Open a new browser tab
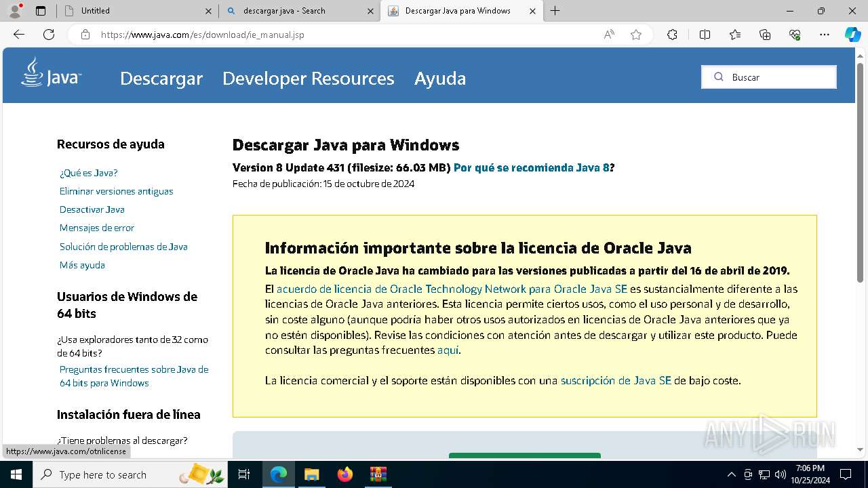The height and width of the screenshot is (488, 868). (x=555, y=11)
